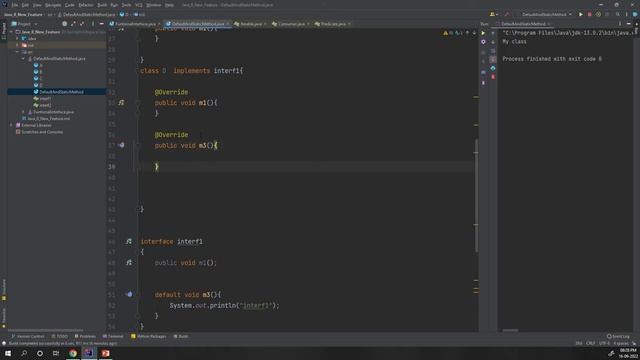This screenshot has height=360, width=640.
Task: Fold class D at its gutter fold marker
Action: pos(138,71)
